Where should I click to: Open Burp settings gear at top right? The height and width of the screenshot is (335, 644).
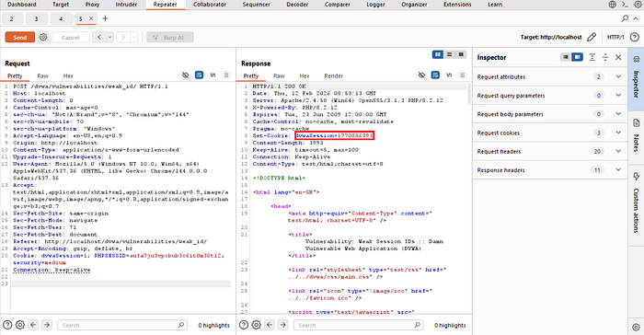click(x=637, y=5)
